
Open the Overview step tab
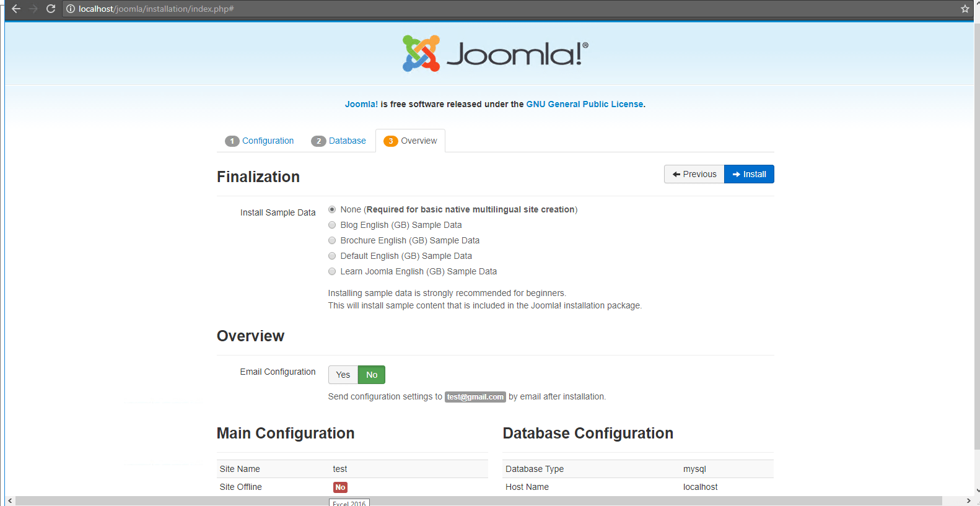pos(411,141)
